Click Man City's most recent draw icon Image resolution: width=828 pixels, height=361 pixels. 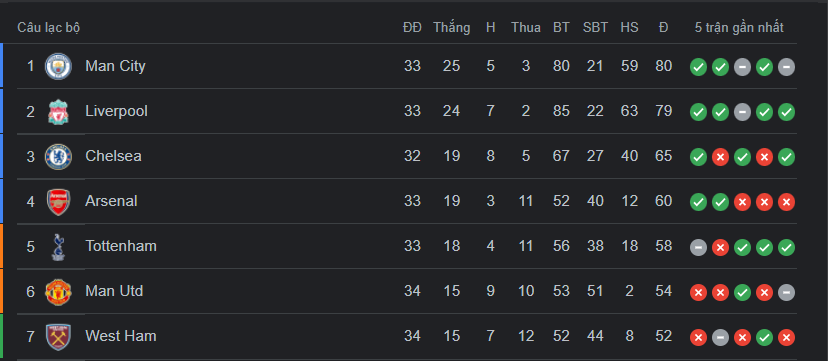[x=786, y=67]
